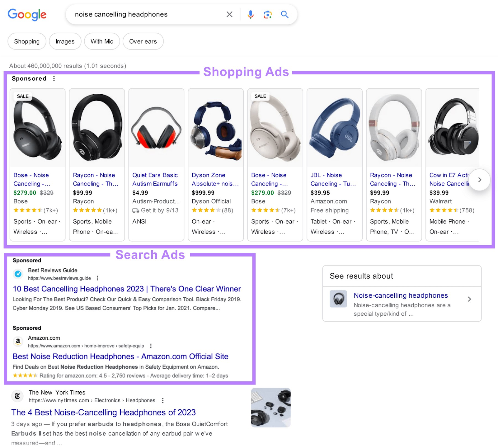Screen dimensions: 498x448
Task: Open JBL - Noise Canceling product link
Action: click(333, 179)
